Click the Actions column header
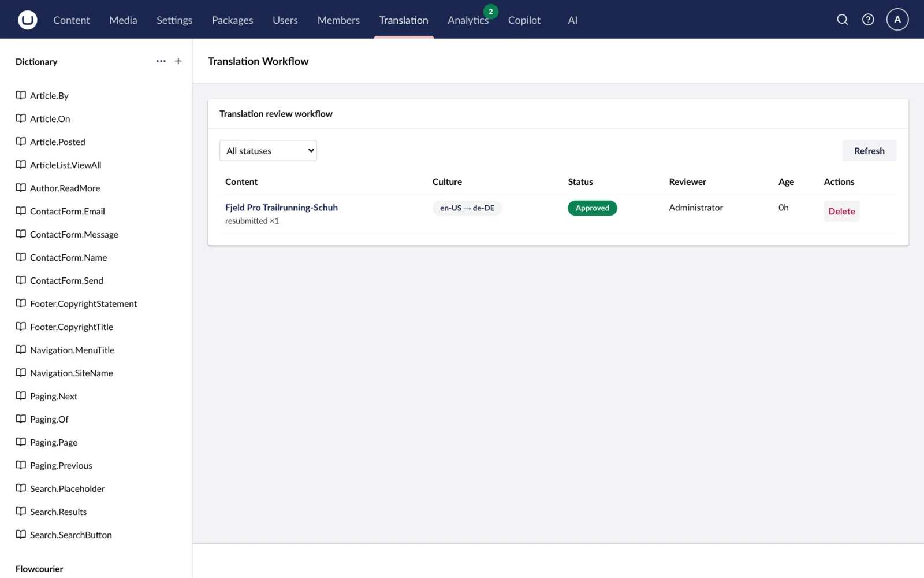924x578 pixels. click(839, 181)
